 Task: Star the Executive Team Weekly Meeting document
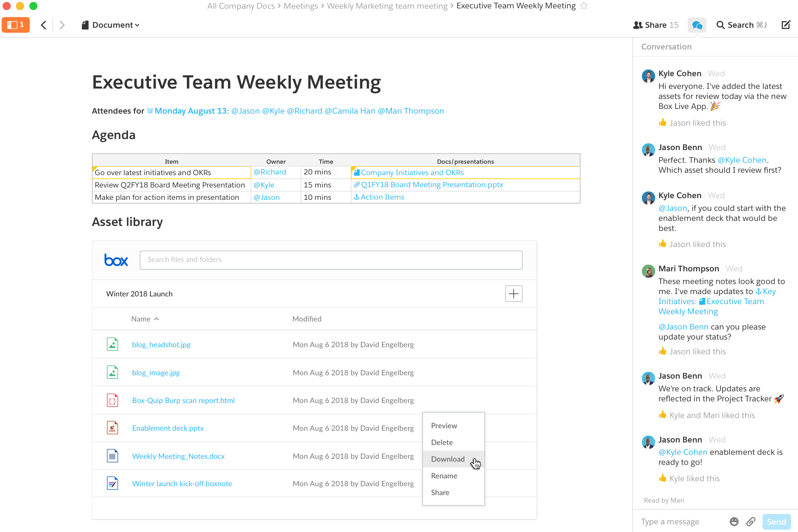(584, 6)
